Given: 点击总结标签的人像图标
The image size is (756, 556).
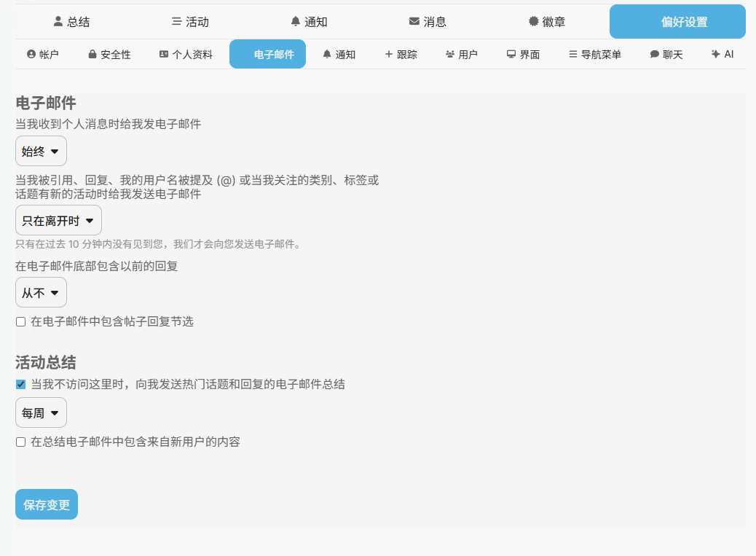Looking at the screenshot, I should pyautogui.click(x=58, y=22).
